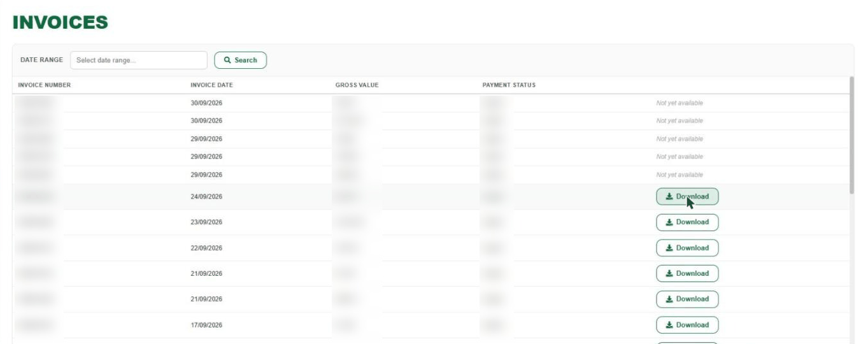Click the DATE RANGE label
868x344 pixels.
[x=41, y=60]
